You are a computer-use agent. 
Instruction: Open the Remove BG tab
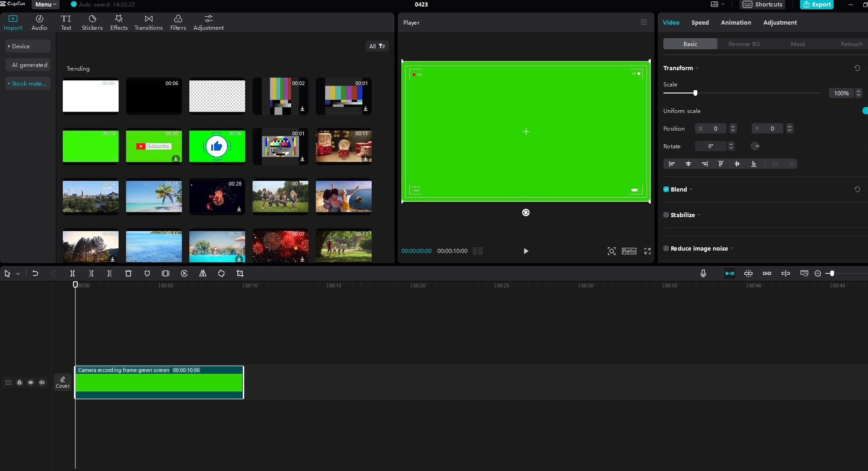pyautogui.click(x=744, y=43)
